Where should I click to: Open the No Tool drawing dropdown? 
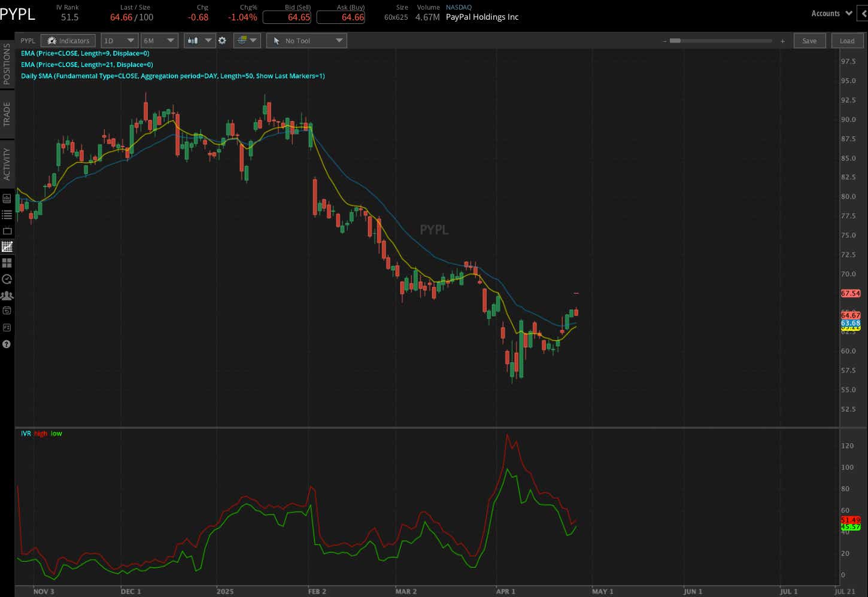306,41
